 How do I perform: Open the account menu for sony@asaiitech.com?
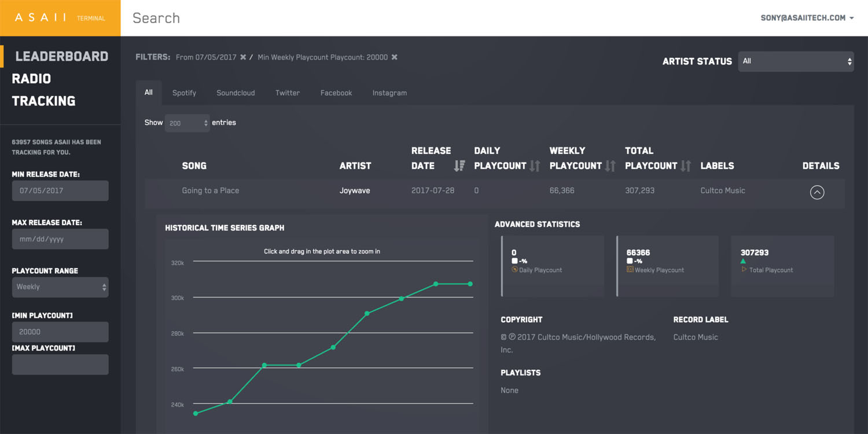click(807, 18)
